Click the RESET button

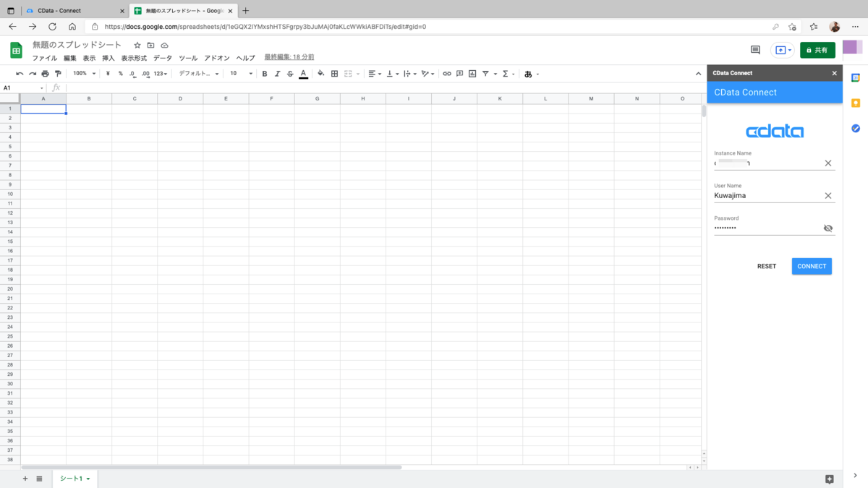coord(767,266)
